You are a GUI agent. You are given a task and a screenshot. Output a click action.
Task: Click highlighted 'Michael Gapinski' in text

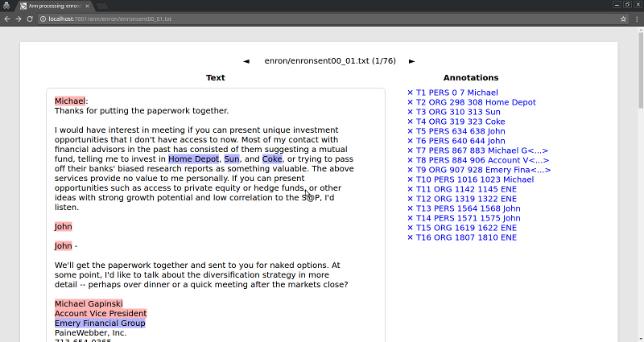tap(89, 304)
